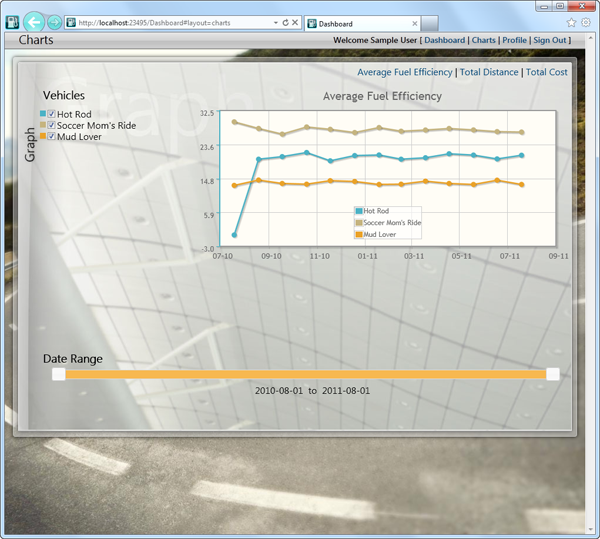Click the teal Hot Rod color swatch in Vehicles
The width and height of the screenshot is (600, 539).
pyautogui.click(x=43, y=114)
